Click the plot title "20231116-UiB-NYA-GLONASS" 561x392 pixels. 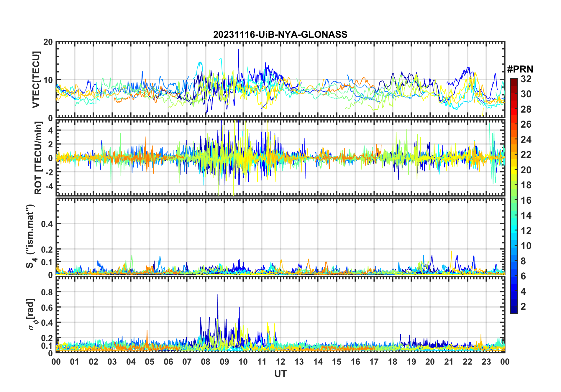tap(280, 35)
